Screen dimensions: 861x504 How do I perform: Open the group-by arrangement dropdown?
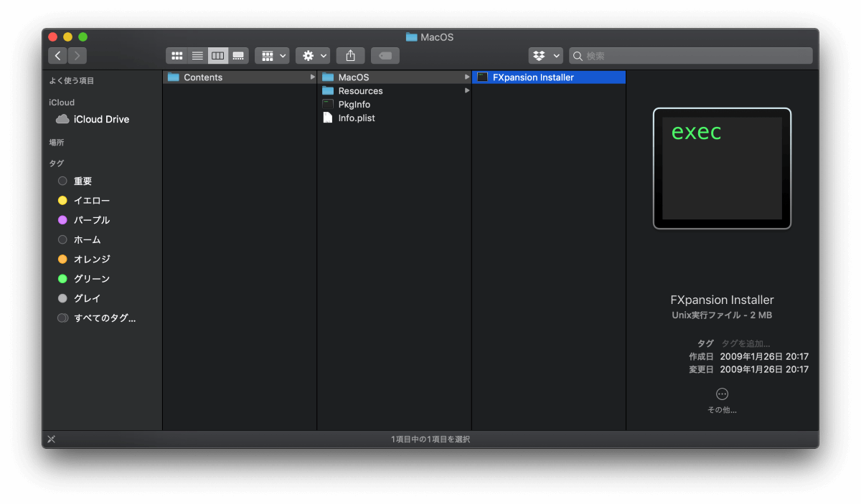(x=272, y=55)
